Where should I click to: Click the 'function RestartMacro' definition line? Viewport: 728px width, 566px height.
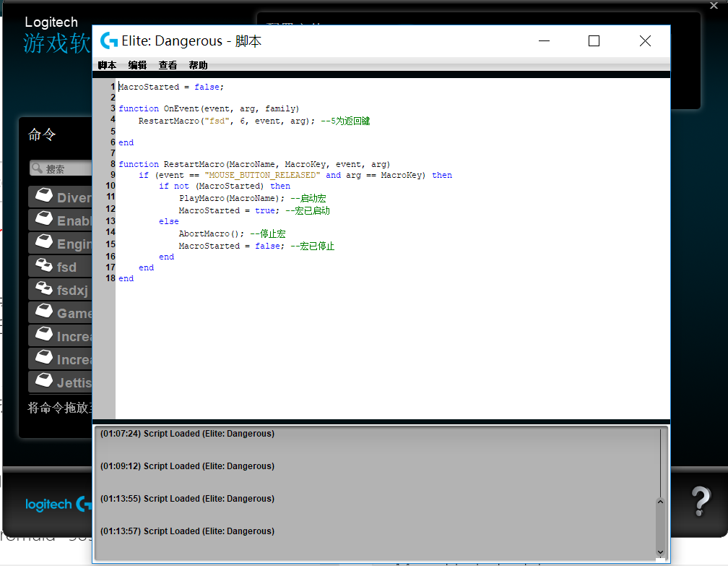(254, 165)
